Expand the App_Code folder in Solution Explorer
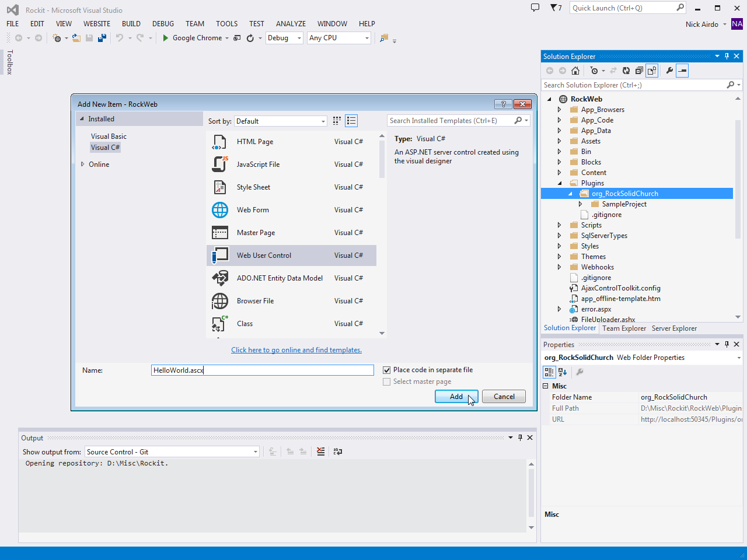 559,120
